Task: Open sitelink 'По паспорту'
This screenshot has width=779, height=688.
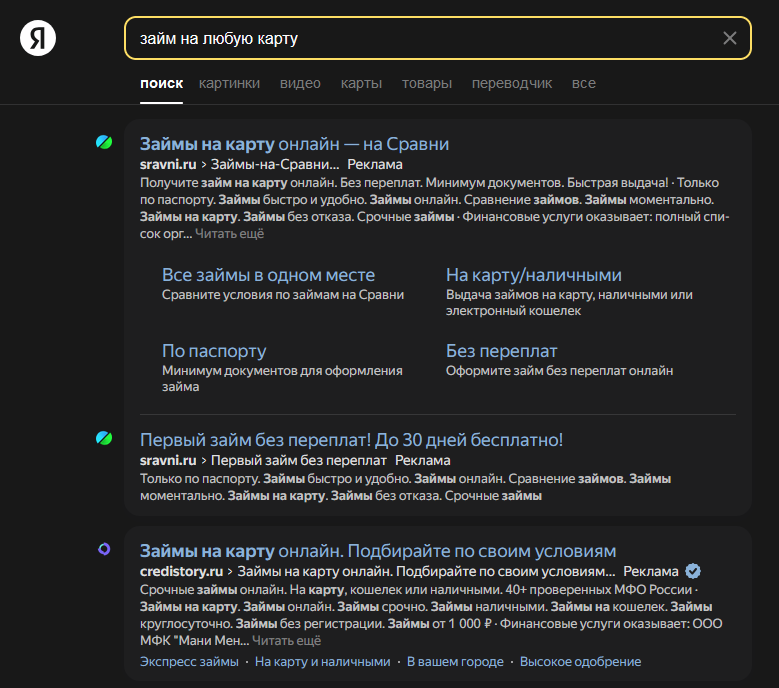Action: (214, 351)
